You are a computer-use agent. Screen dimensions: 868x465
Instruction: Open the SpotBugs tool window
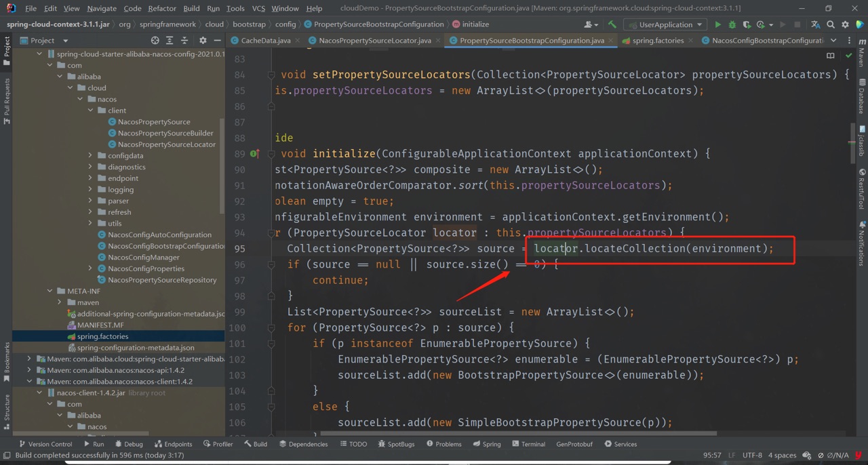[x=396, y=444]
